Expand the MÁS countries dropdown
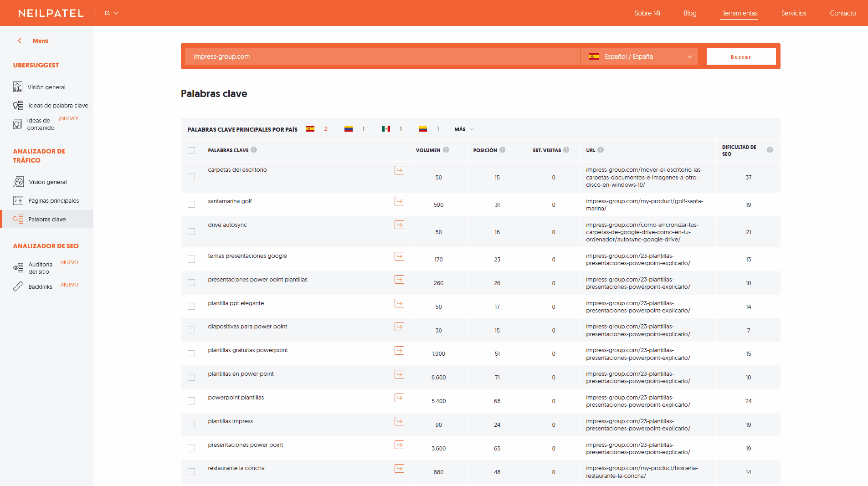Viewport: 868px width, 486px height. tap(464, 129)
